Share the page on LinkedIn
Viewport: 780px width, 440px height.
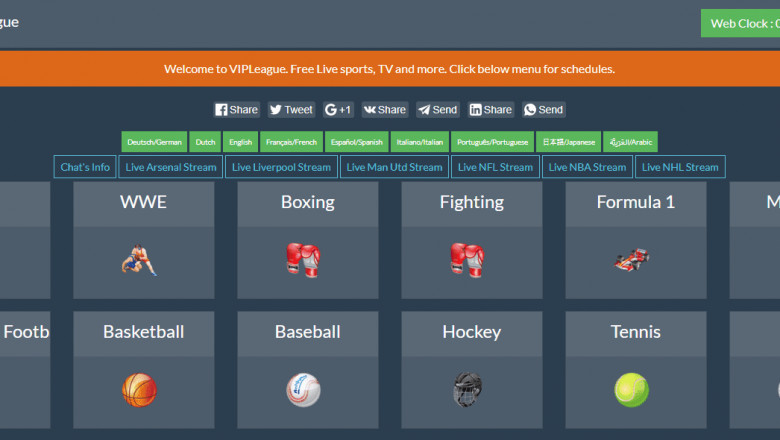coord(491,109)
